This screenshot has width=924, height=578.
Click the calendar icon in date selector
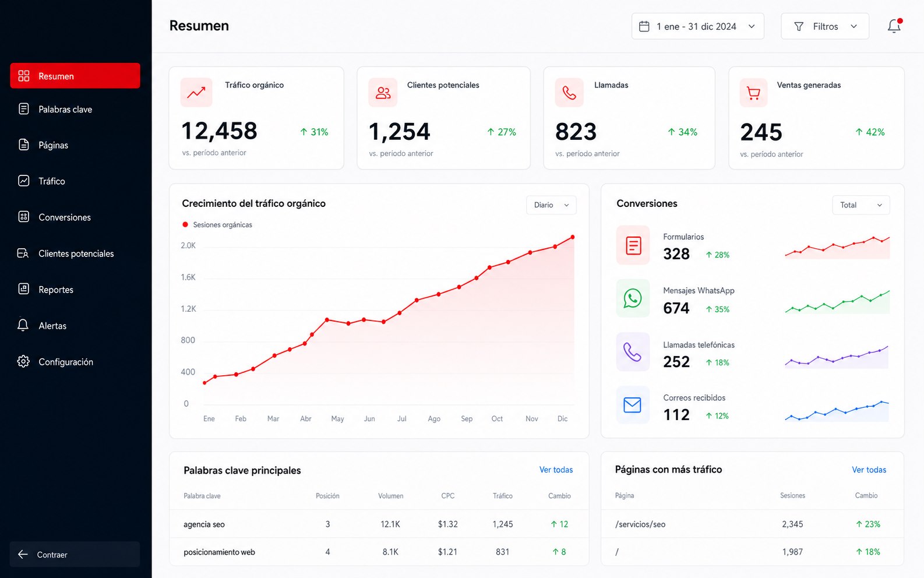(x=644, y=26)
